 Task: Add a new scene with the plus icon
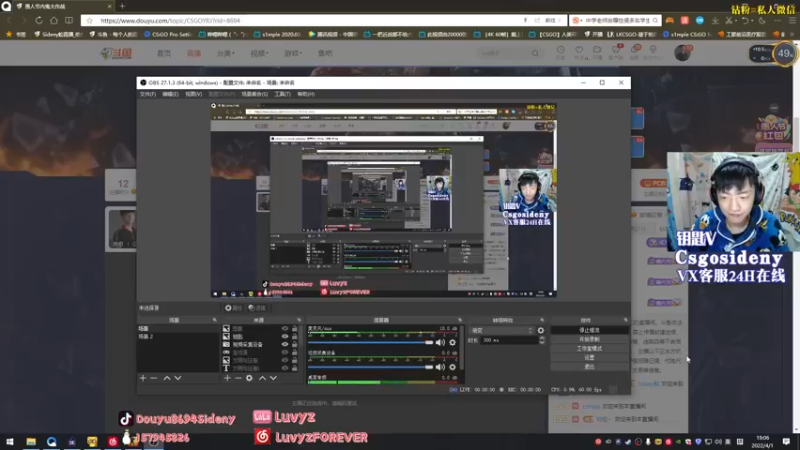[143, 378]
